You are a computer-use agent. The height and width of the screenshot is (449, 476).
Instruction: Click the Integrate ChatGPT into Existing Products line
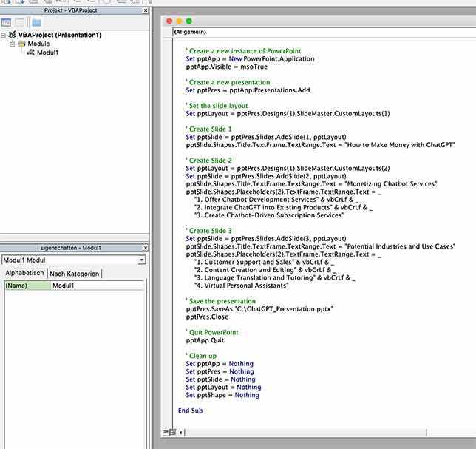click(283, 208)
